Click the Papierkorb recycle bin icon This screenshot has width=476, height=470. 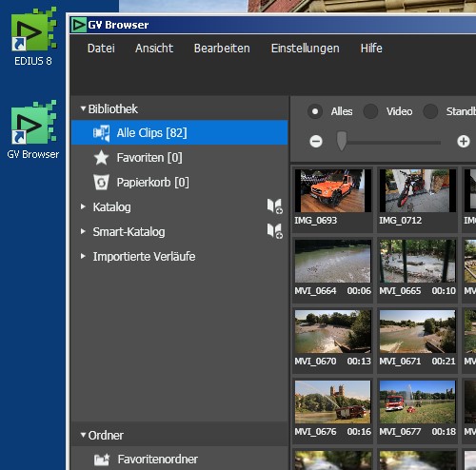[x=101, y=183]
